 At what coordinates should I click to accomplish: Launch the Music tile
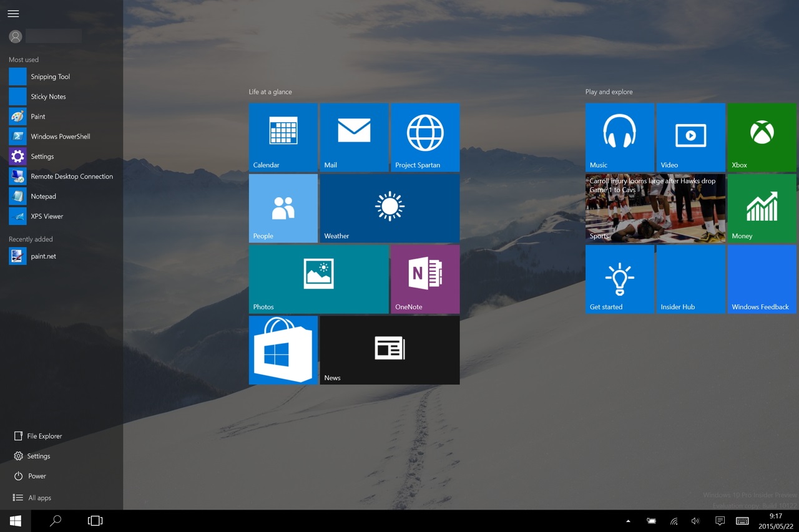tap(620, 137)
